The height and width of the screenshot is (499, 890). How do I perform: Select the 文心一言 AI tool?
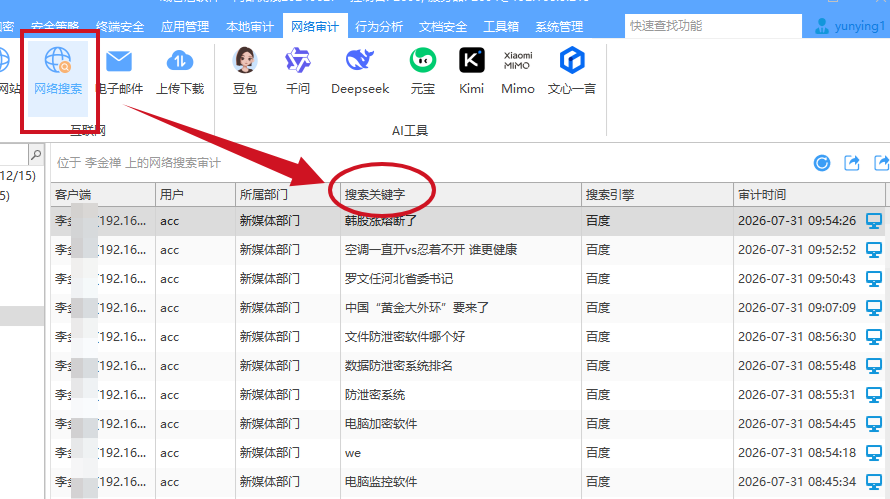click(572, 72)
